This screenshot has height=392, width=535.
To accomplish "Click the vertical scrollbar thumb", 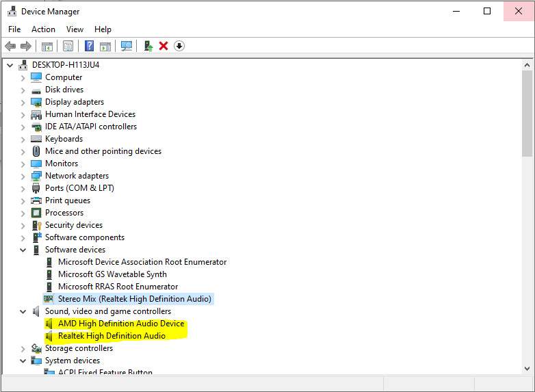I will coord(527,114).
